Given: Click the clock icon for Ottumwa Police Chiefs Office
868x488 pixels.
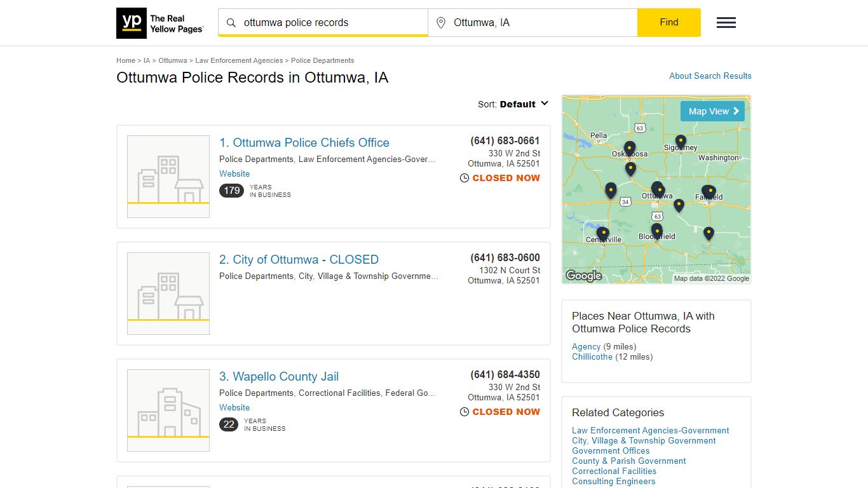Looking at the screenshot, I should 465,179.
